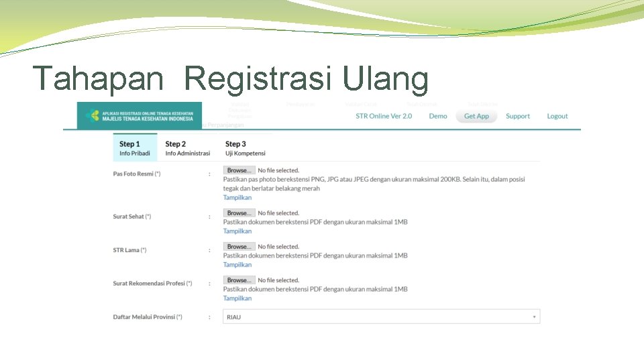644x362 pixels.
Task: Switch to Step 1 Info Pribadi tab
Action: (135, 147)
